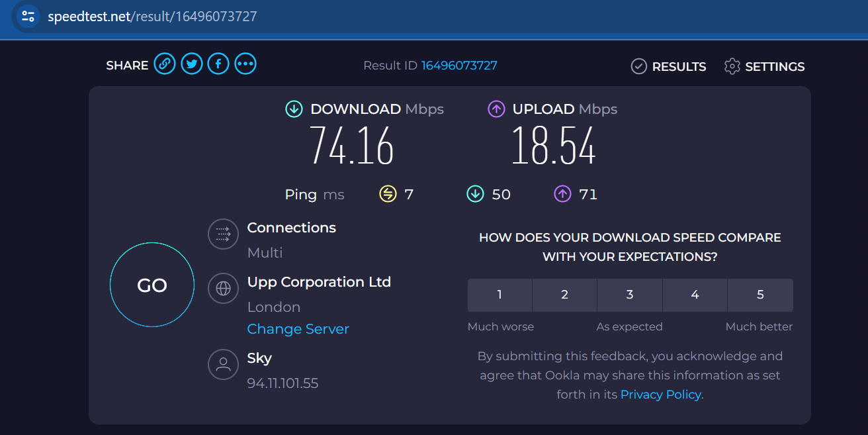Share result via Twitter icon
Image resolution: width=868 pixels, height=435 pixels.
tap(192, 64)
